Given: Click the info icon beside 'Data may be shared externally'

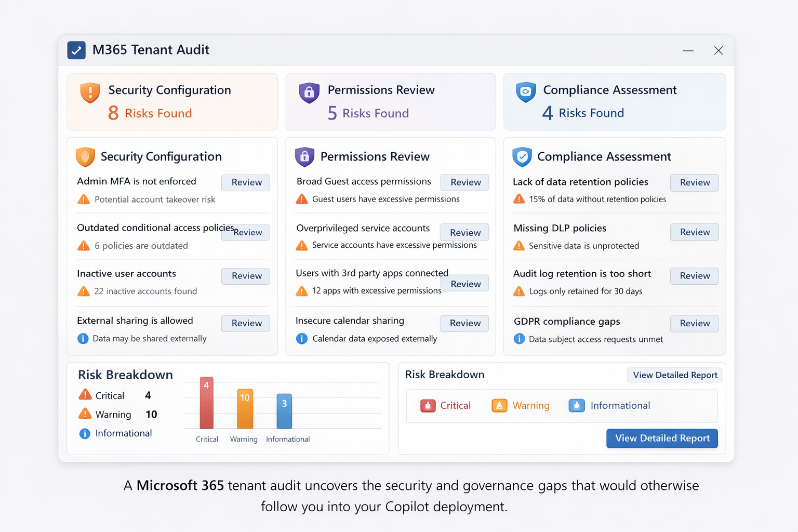Looking at the screenshot, I should [x=83, y=339].
